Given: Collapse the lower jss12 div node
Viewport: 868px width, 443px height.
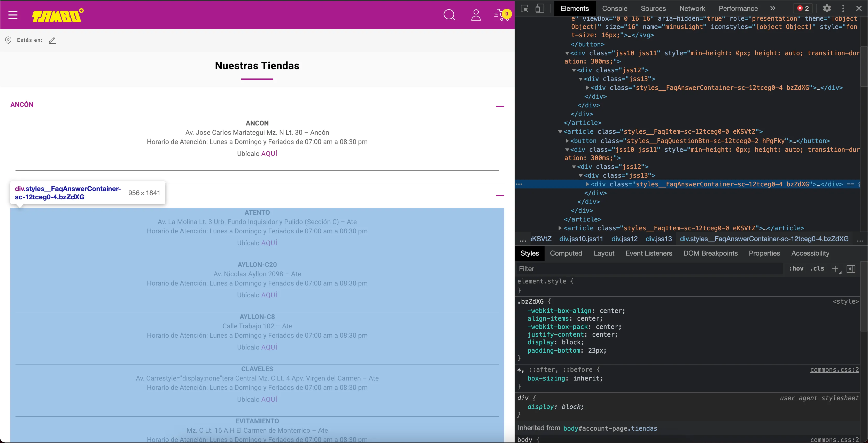Looking at the screenshot, I should [x=574, y=167].
